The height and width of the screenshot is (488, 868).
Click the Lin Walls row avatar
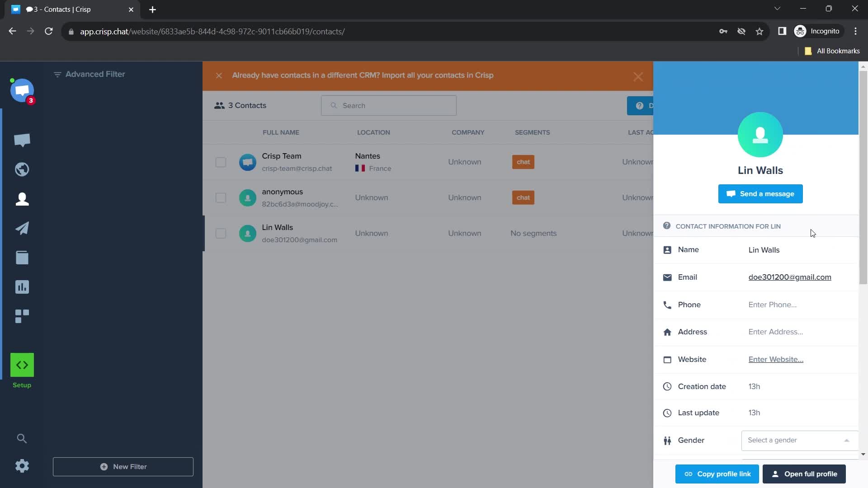click(x=248, y=233)
